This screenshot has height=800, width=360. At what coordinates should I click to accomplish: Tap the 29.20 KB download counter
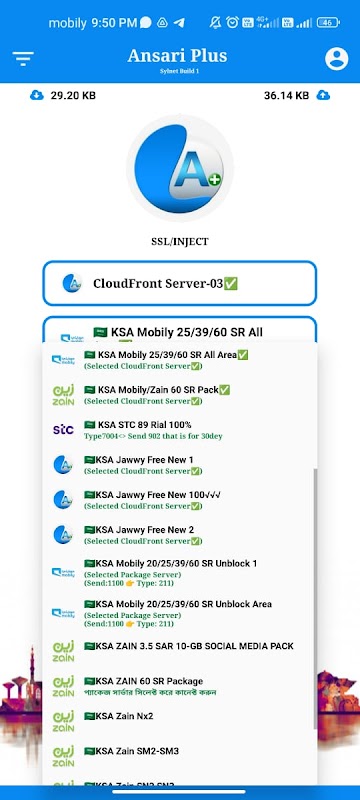[x=73, y=95]
